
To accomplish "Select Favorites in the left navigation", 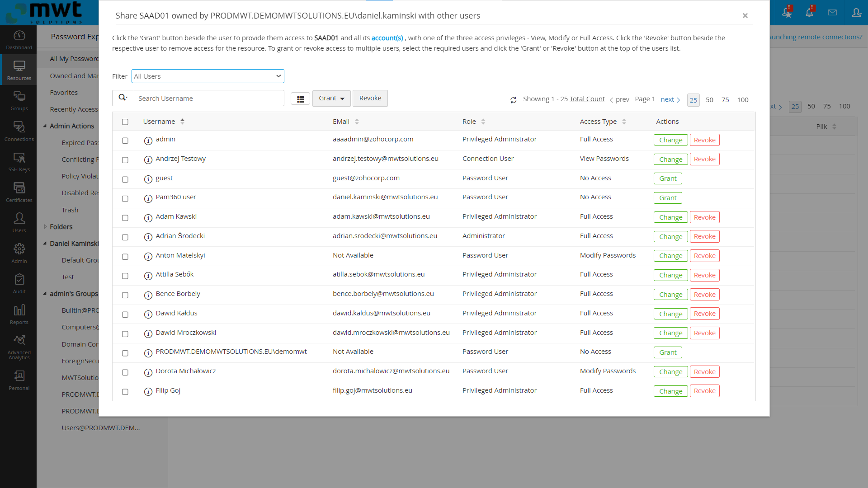I will (64, 92).
